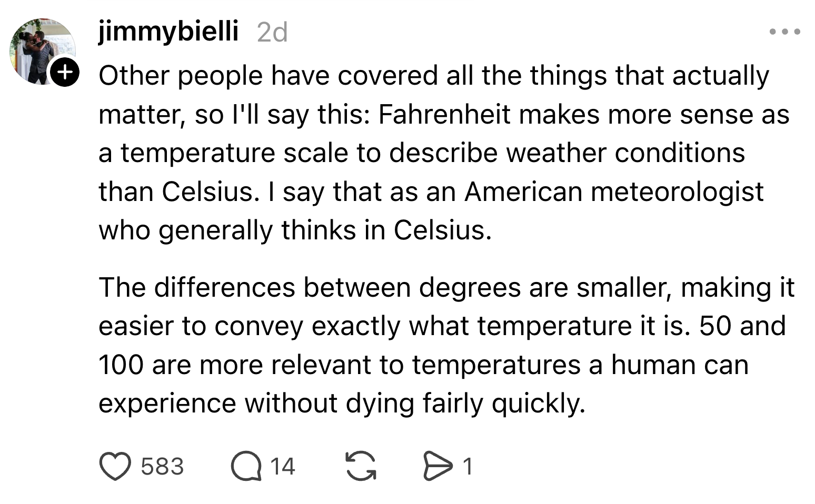Viewport: 815px width, 504px height.
Task: Like the post with the heart icon
Action: tap(115, 467)
